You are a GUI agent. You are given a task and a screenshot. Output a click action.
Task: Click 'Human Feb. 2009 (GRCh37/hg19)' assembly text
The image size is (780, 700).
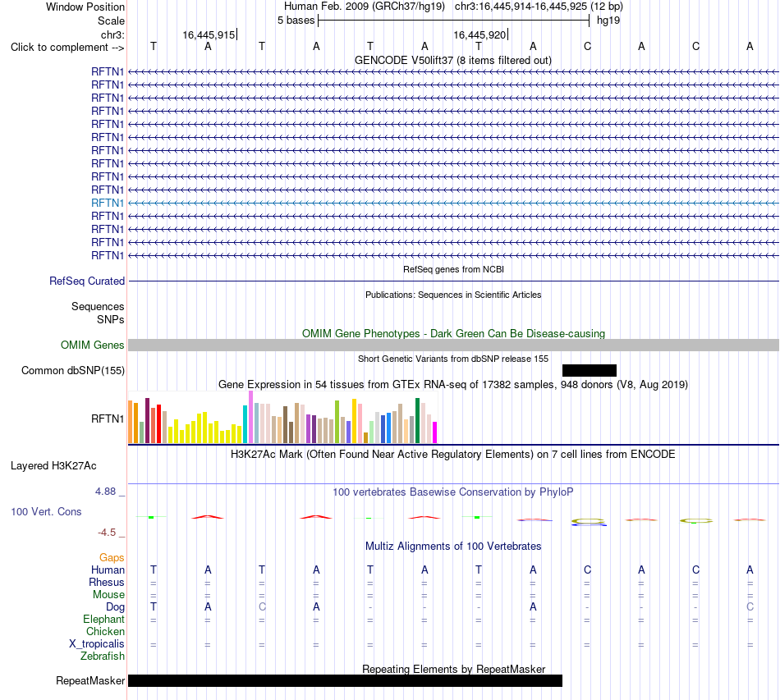point(364,7)
